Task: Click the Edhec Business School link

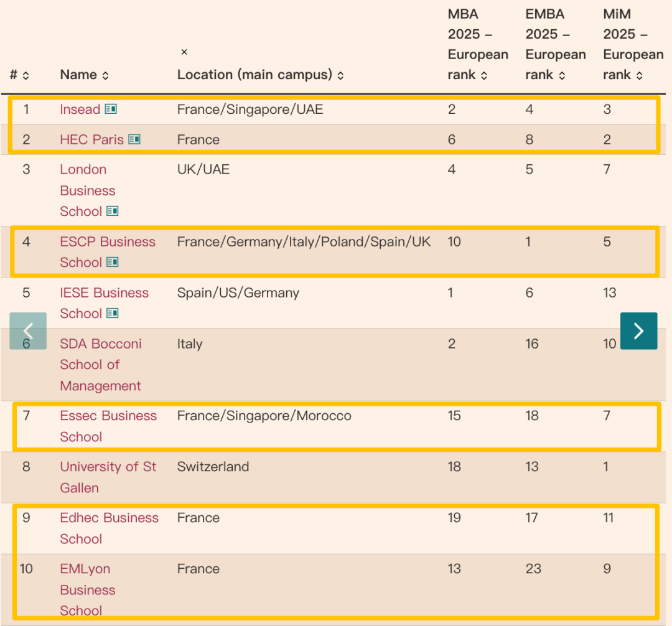Action: 109,528
